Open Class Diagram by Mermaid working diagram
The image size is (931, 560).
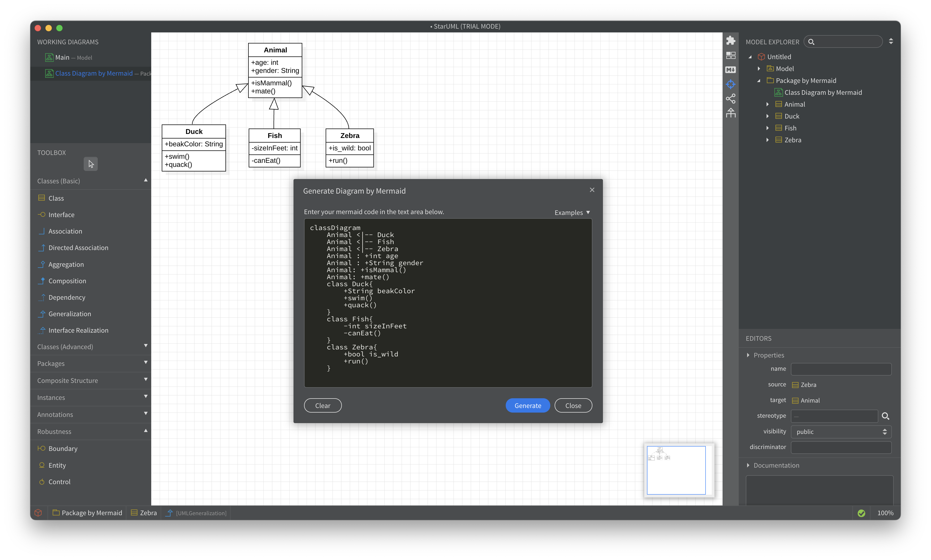coord(90,73)
